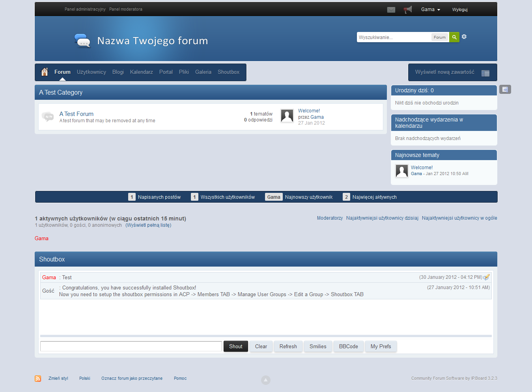Open the Gama username dropdown

point(430,9)
